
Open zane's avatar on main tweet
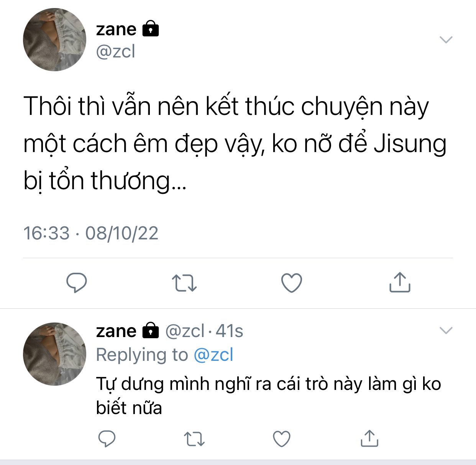point(54,39)
